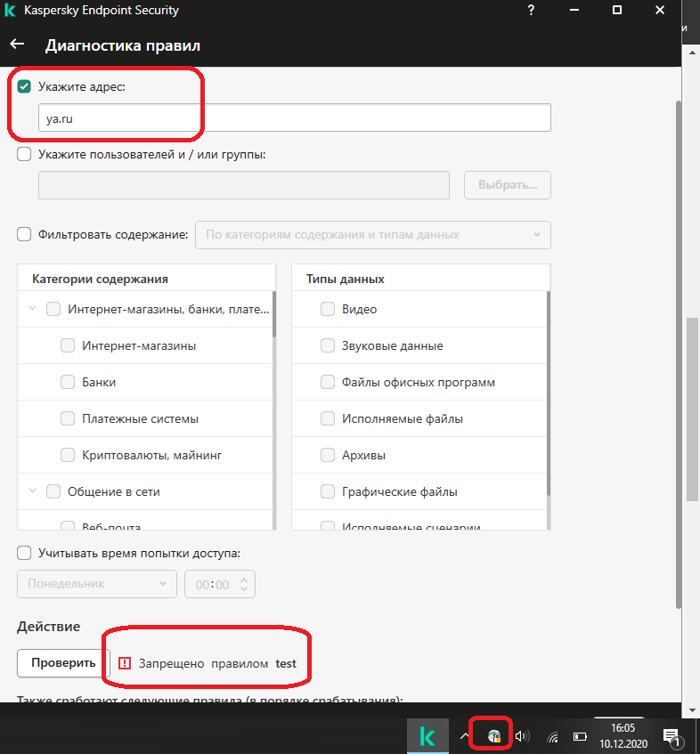
Task: Click 'Действие' section heading
Action: click(49, 627)
